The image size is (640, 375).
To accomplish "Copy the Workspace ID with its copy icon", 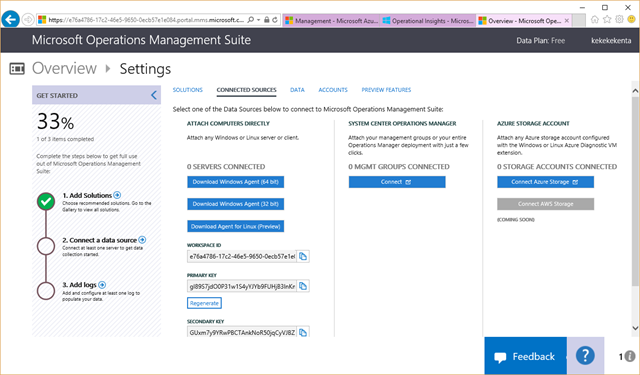I will click(303, 256).
